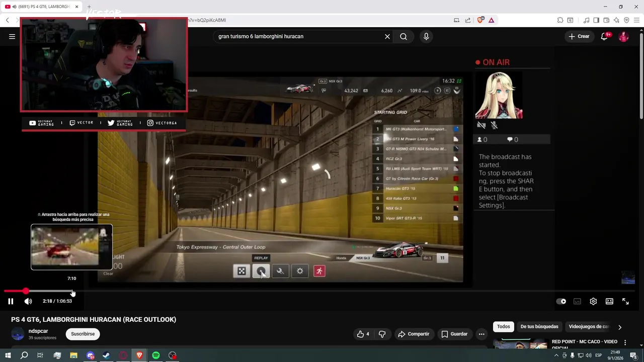
Task: Open Brave Shields lion icon
Action: click(480, 20)
